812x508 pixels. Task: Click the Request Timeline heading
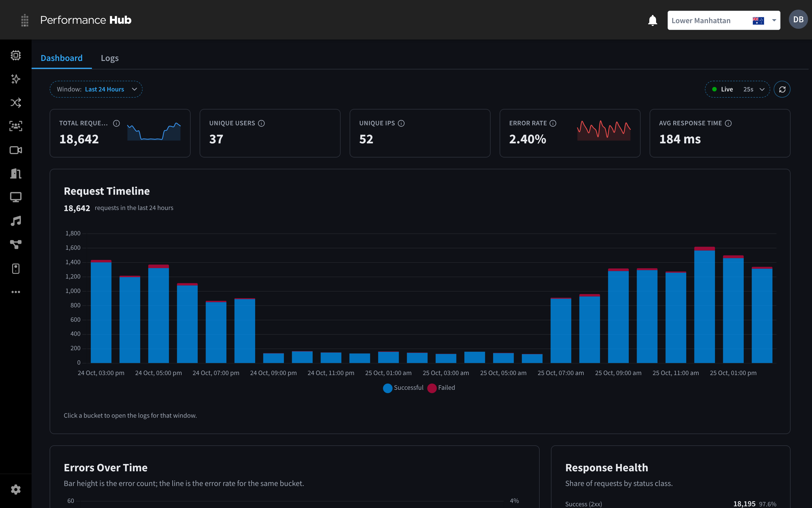coord(107,191)
